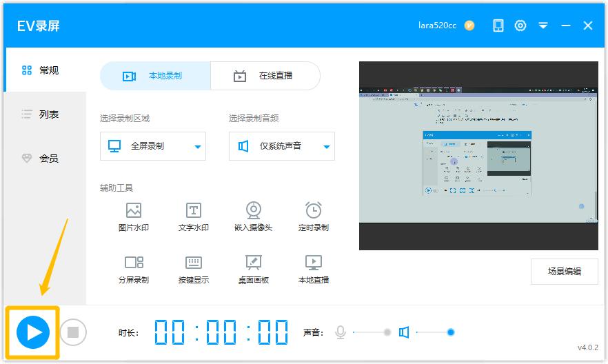Switch to 在线直播 online streaming mode

coord(265,76)
